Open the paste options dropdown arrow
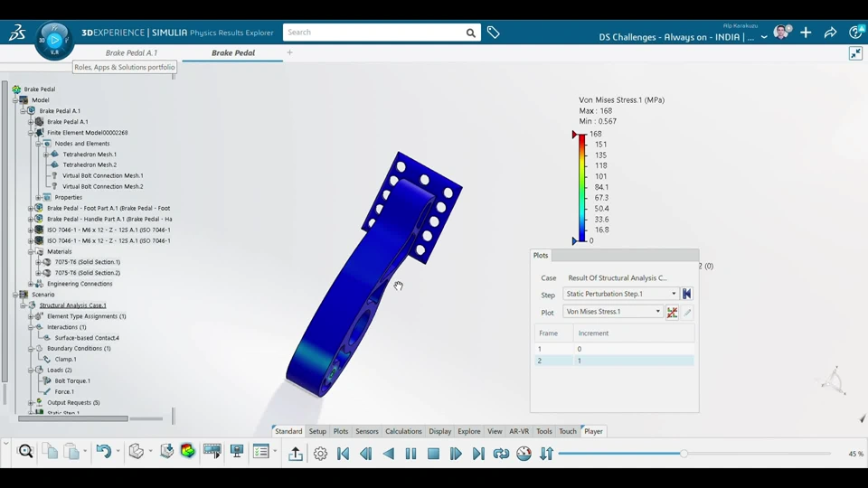 point(85,452)
